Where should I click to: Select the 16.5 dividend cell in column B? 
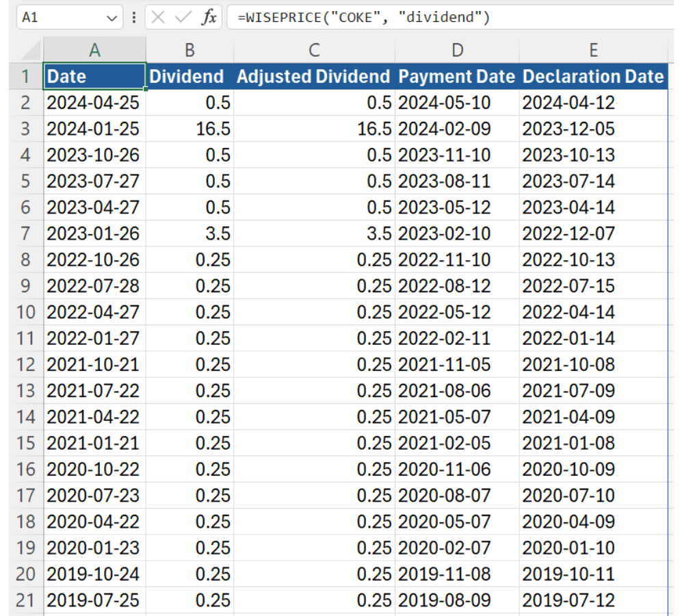pyautogui.click(x=190, y=129)
